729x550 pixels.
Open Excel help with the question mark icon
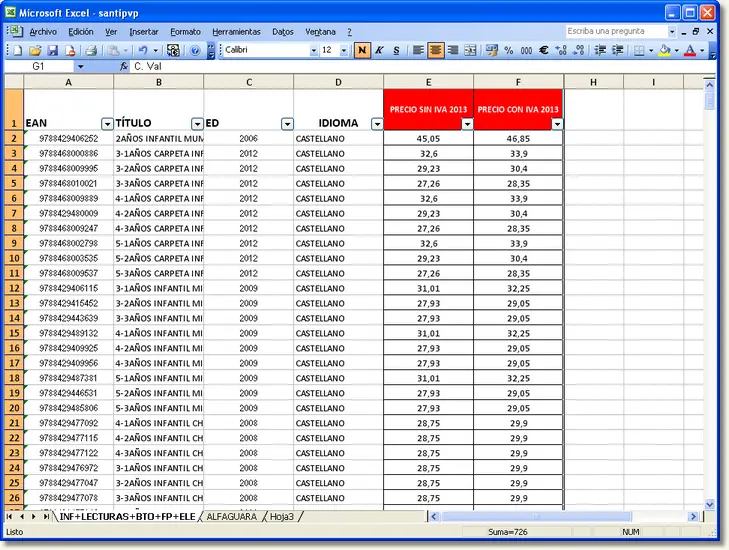tap(195, 50)
